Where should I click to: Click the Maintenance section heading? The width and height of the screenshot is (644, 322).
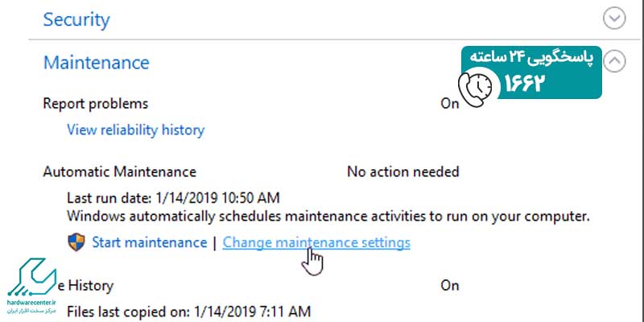tap(96, 63)
